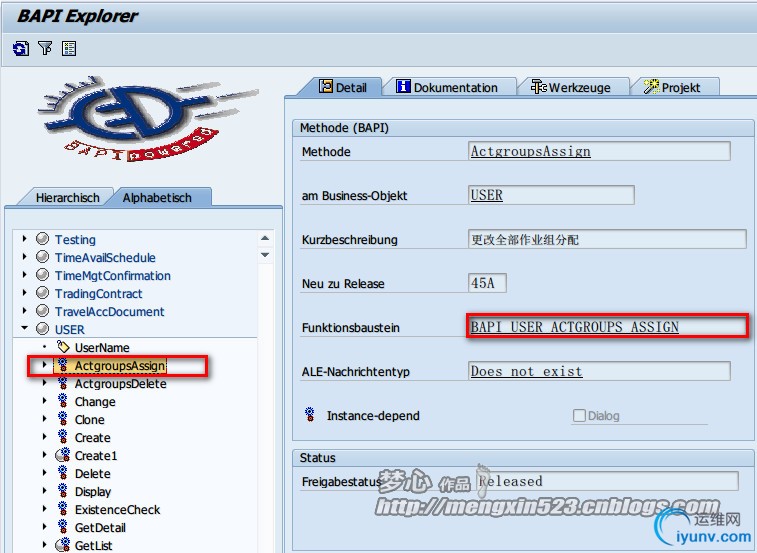
Task: Click the Create method gear icon
Action: click(x=63, y=437)
